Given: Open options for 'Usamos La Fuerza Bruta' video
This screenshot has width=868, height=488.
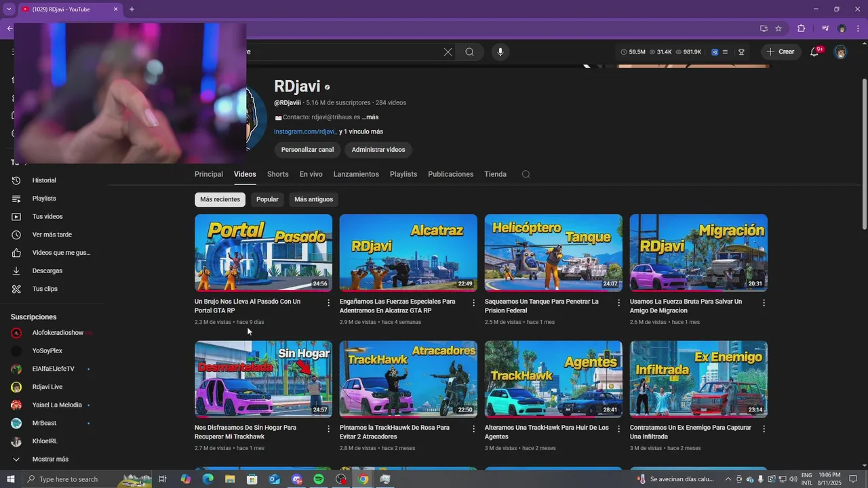Looking at the screenshot, I should point(764,303).
